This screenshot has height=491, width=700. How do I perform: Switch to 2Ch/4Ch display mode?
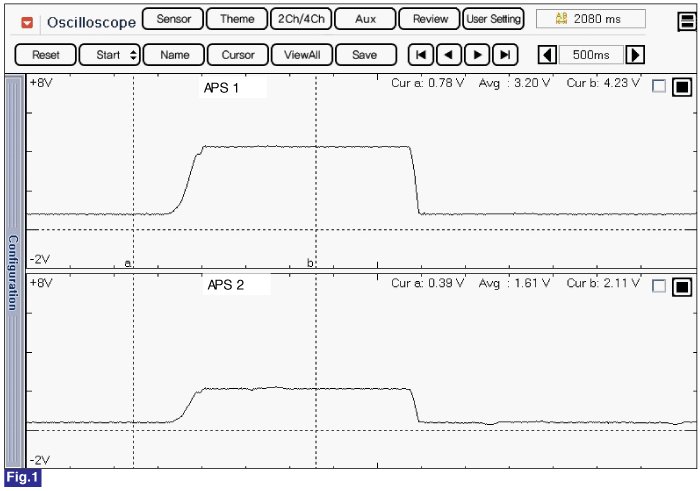[x=300, y=19]
